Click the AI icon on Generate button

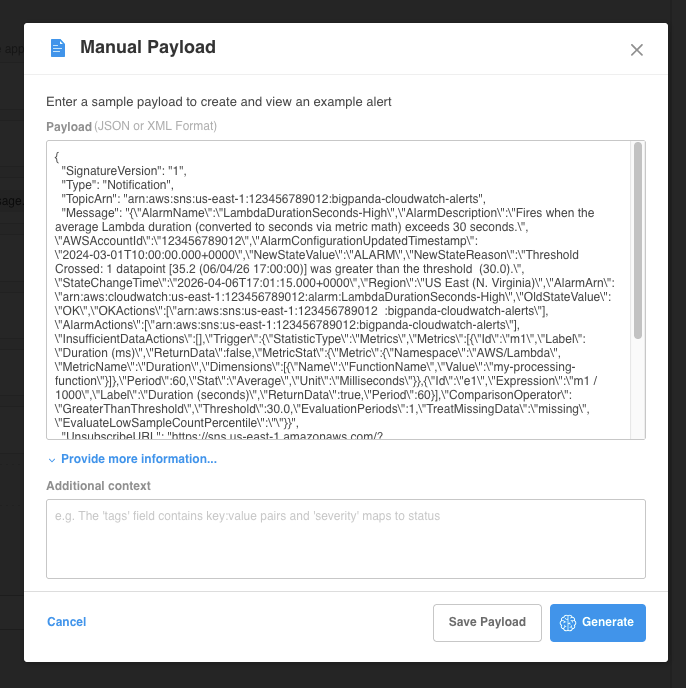(568, 622)
